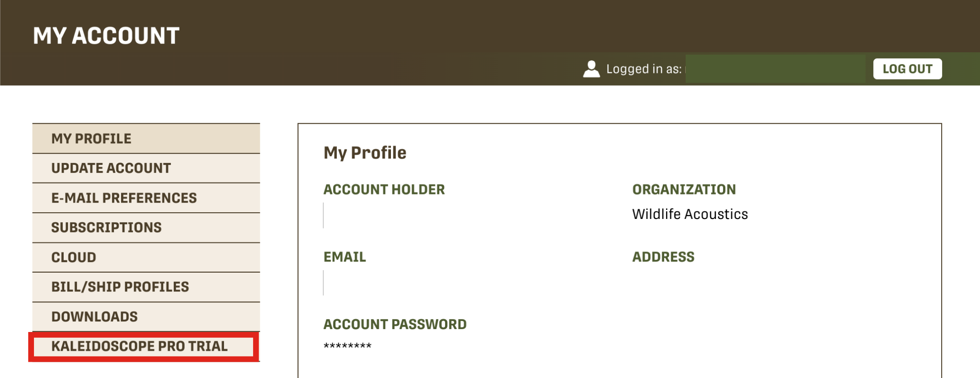This screenshot has height=378, width=980.
Task: Click the My Profile heading
Action: (365, 153)
